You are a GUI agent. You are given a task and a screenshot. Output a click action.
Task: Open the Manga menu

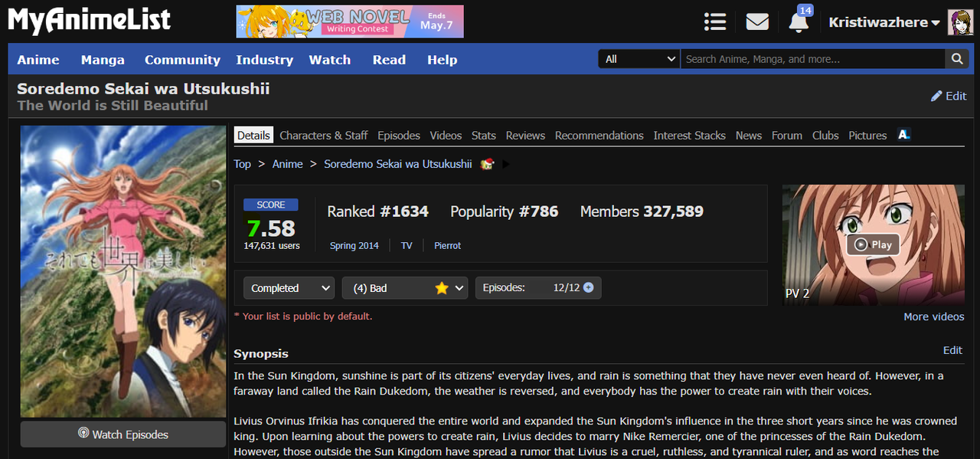tap(103, 60)
